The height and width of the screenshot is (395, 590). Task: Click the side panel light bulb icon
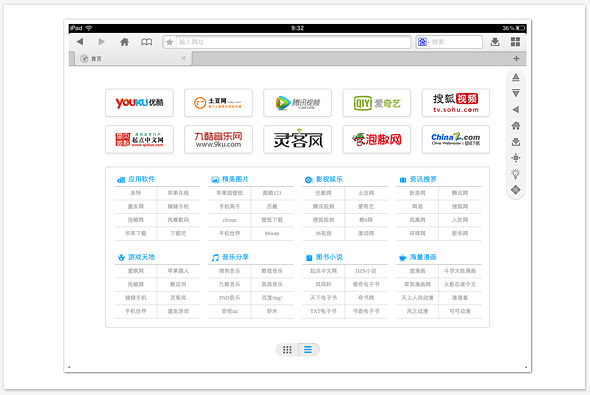(x=516, y=174)
